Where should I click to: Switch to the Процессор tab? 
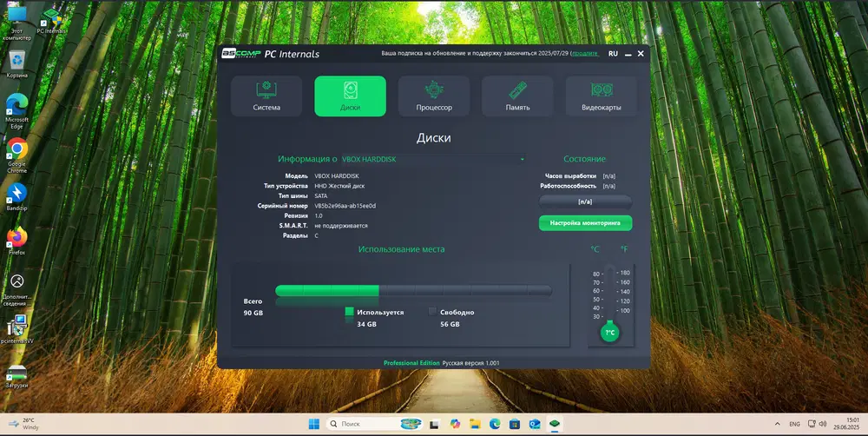(x=434, y=96)
